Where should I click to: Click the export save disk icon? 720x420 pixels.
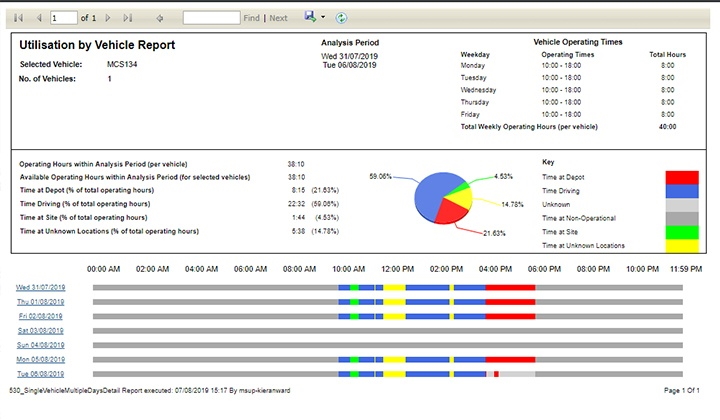(310, 17)
